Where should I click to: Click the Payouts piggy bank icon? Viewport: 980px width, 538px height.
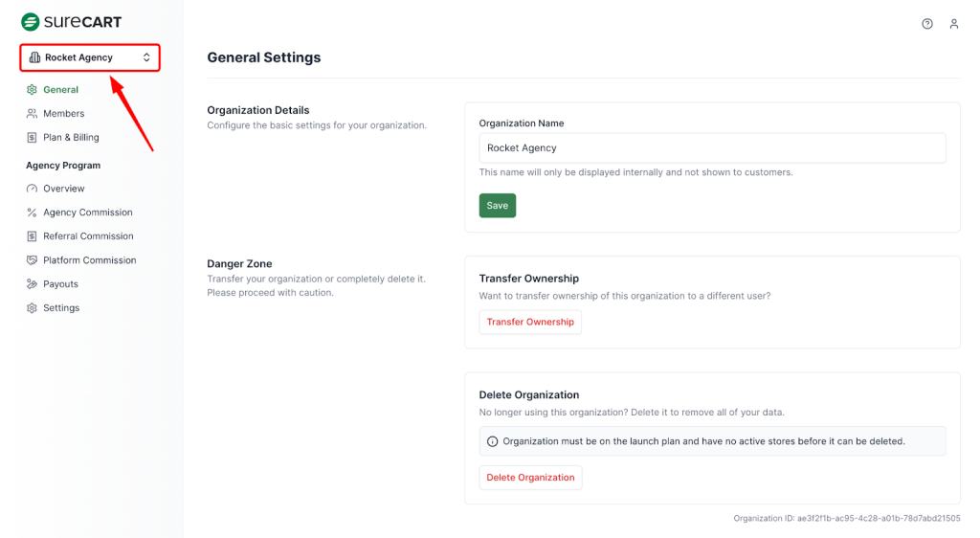tap(33, 284)
